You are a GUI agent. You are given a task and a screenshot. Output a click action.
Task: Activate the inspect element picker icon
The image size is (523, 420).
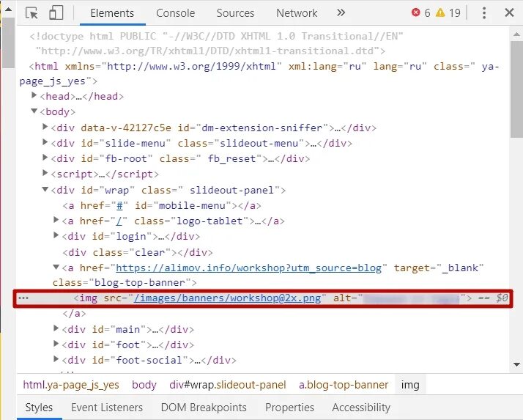(x=32, y=13)
